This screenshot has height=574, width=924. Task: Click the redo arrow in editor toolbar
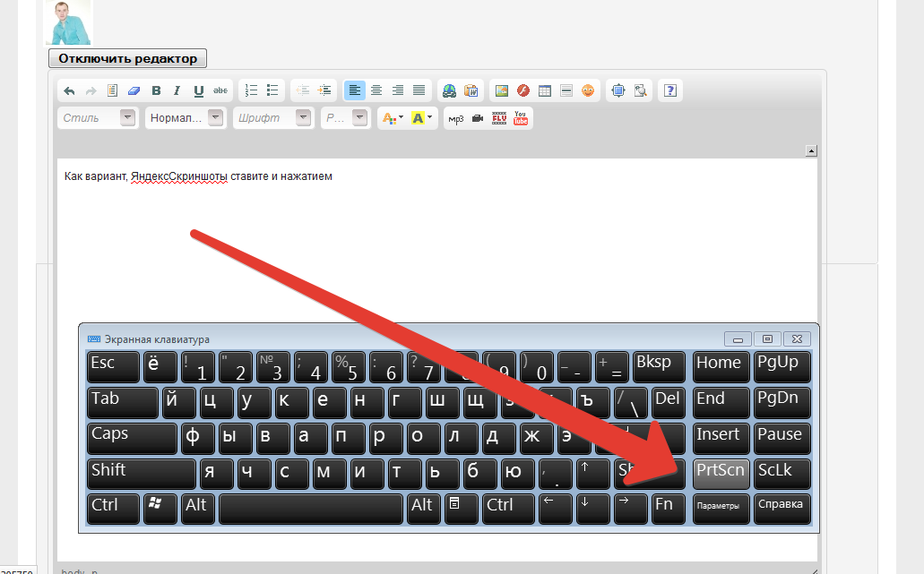coord(91,90)
